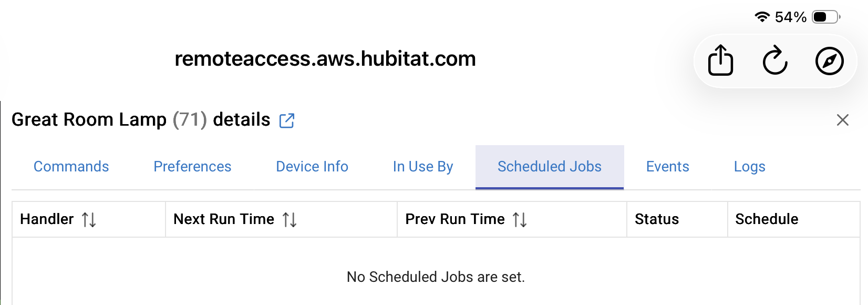The image size is (868, 305).
Task: Tap the remoteaccess.aws.hubitat.com address bar
Action: [325, 59]
